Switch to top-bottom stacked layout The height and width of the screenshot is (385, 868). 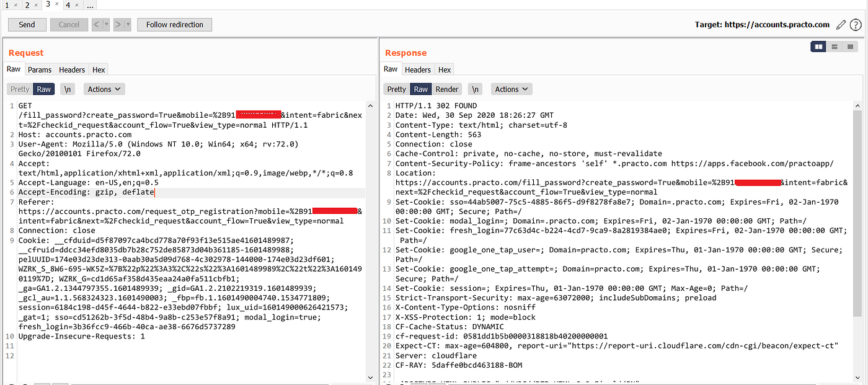click(x=835, y=46)
